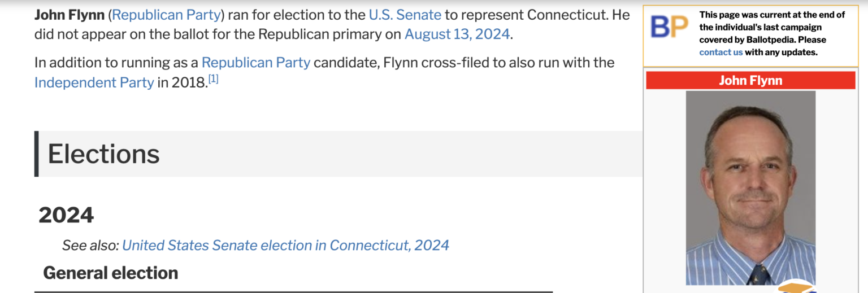Open United States Senate election in Connecticut, 2024
This screenshot has height=293, width=868.
[x=285, y=245]
